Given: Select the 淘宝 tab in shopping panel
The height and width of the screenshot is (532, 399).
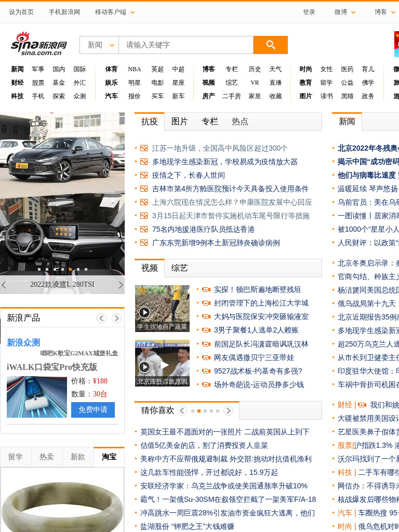Looking at the screenshot, I should (109, 457).
